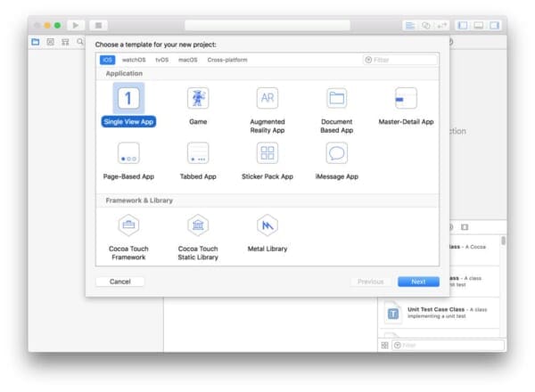Pick the Metal Library template
This screenshot has height=392, width=535.
pyautogui.click(x=267, y=225)
